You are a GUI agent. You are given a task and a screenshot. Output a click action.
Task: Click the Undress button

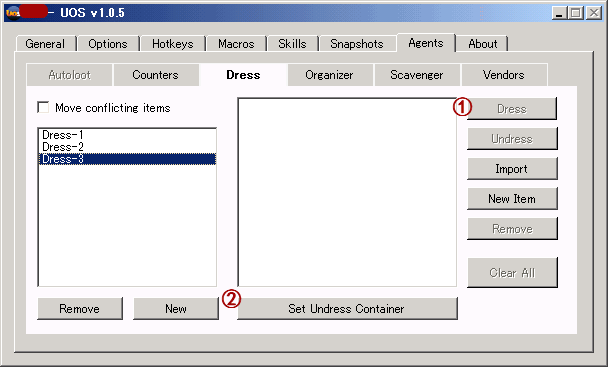click(x=512, y=138)
